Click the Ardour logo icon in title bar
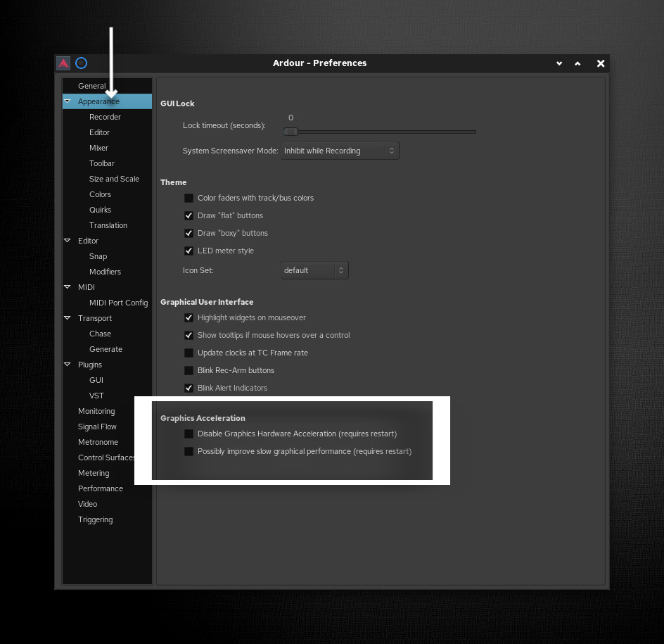 point(63,63)
